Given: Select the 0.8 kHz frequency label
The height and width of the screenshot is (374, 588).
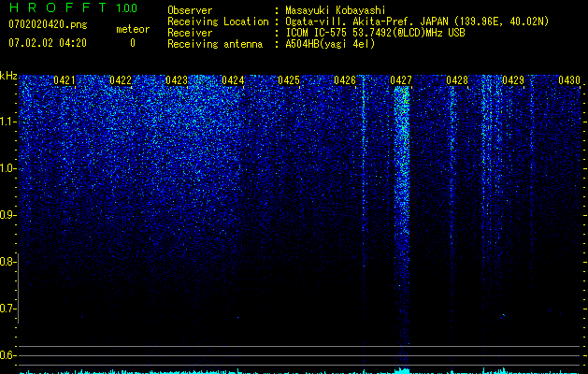Looking at the screenshot, I should (x=7, y=262).
